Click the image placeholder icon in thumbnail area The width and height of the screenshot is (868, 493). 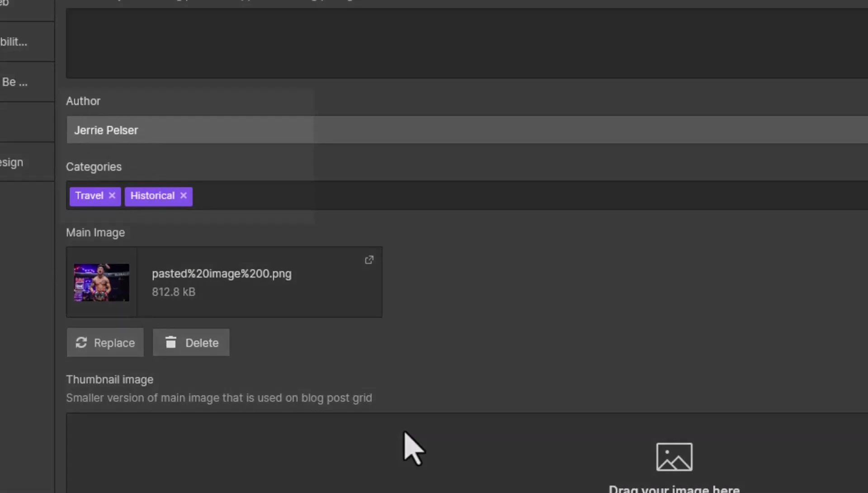click(x=674, y=456)
